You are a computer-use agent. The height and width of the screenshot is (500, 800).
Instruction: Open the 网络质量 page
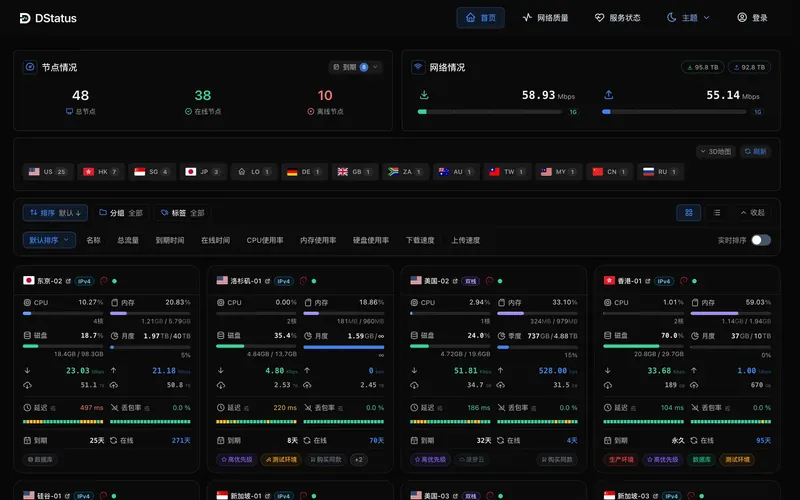tap(545, 18)
